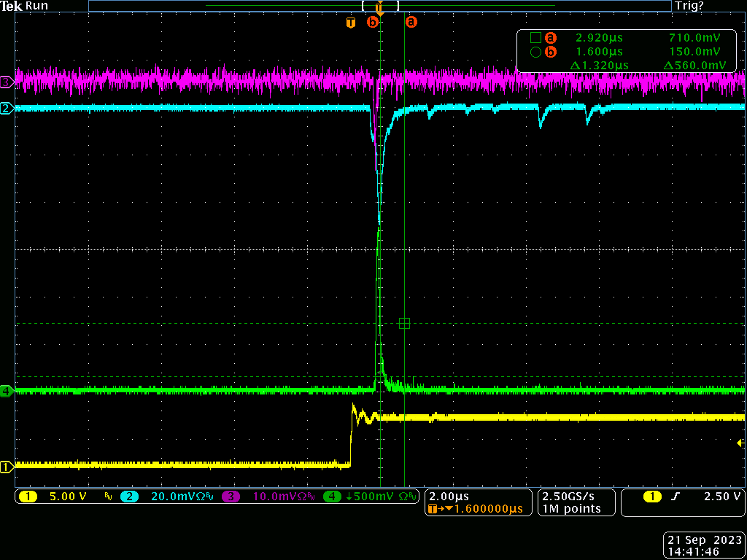Click the orange trigger position T marker

coord(351,23)
